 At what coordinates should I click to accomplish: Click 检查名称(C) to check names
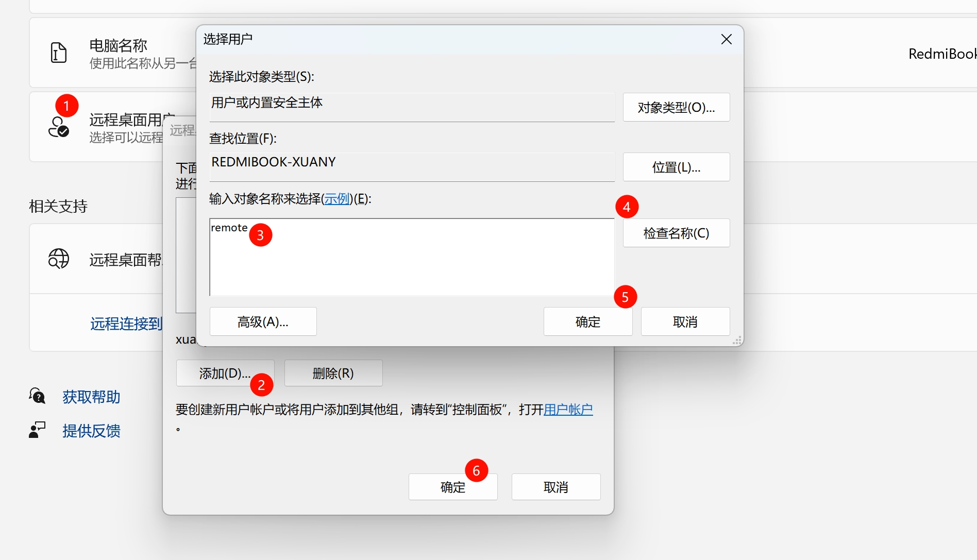coord(676,233)
